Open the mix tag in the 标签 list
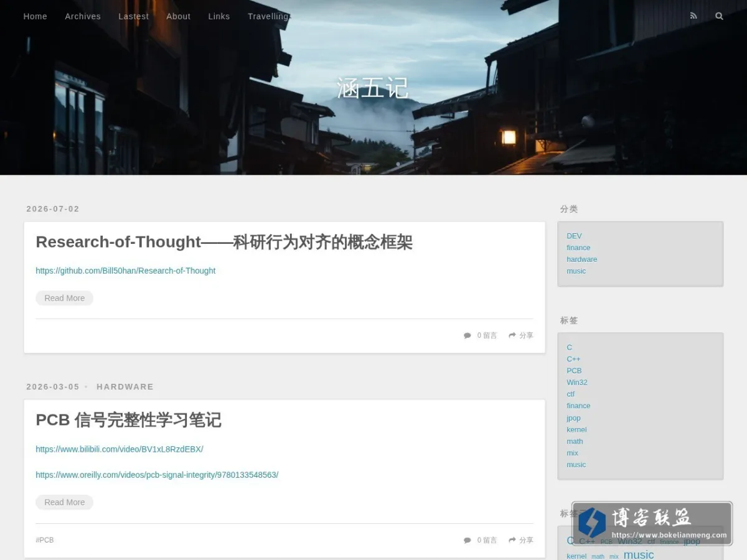Viewport: 747px width, 560px height. 573,453
